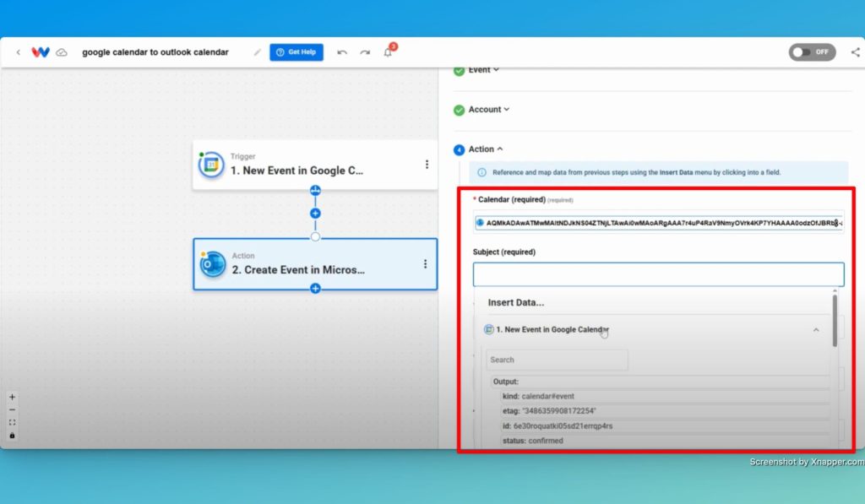Viewport: 865px width, 504px height.
Task: Click the info icon in the hint banner
Action: (x=481, y=172)
